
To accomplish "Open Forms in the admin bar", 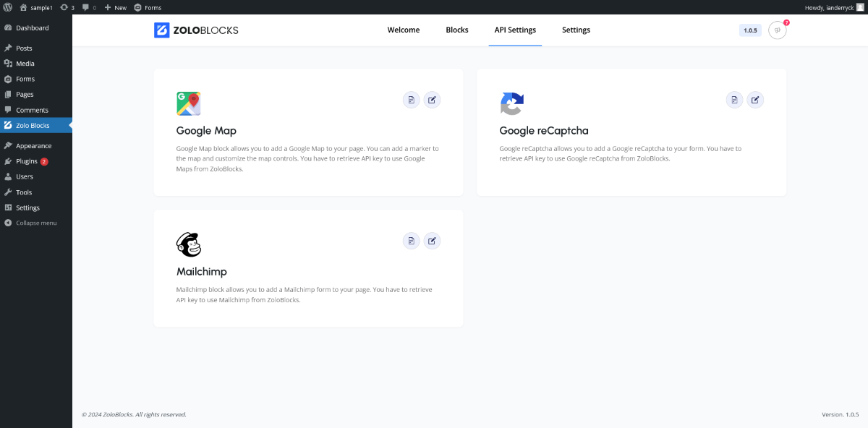I will [x=148, y=7].
